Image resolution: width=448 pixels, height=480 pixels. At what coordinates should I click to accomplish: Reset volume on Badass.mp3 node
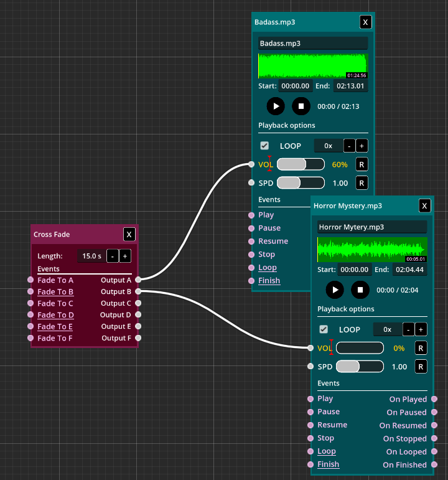point(362,164)
